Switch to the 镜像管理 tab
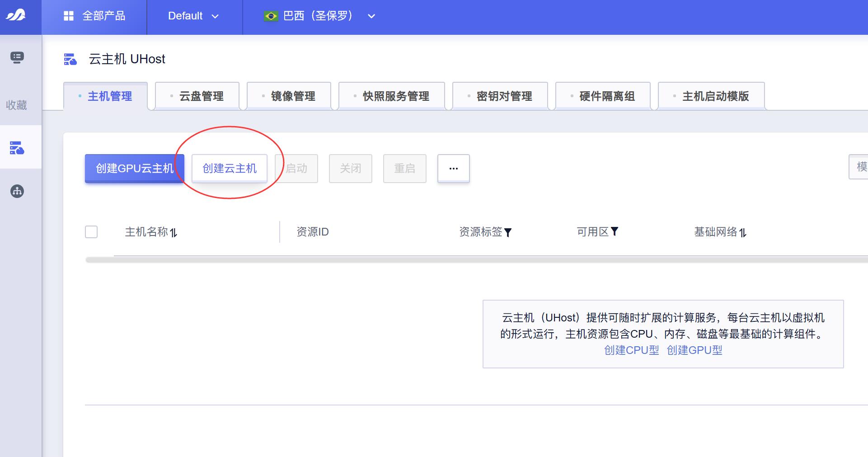The height and width of the screenshot is (457, 868). [289, 96]
